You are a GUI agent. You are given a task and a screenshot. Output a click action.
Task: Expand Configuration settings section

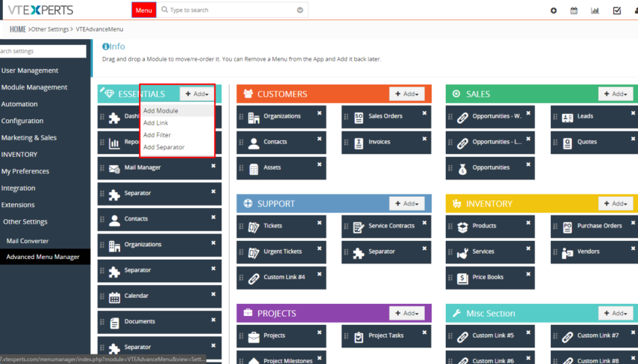click(23, 121)
